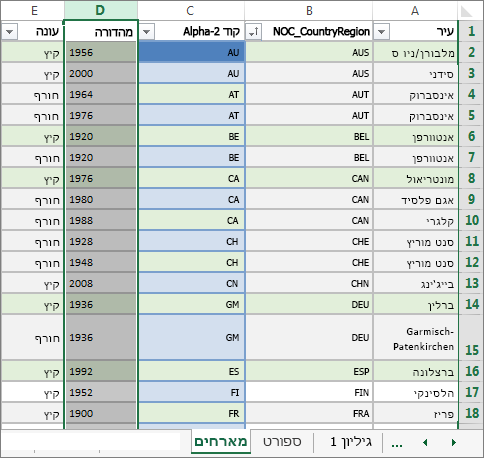Open sort dropdown for NOC_CountryRegion column
484x458 pixels.
tap(254, 32)
